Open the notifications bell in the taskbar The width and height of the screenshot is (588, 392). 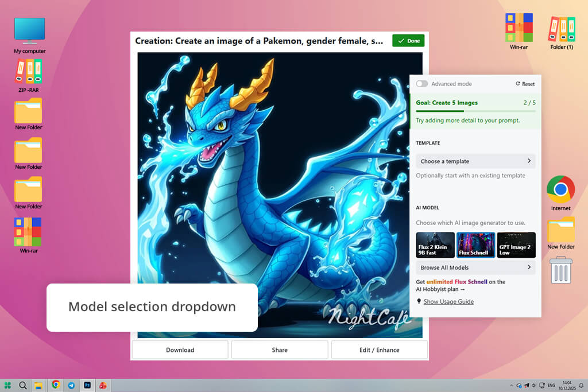(x=581, y=385)
